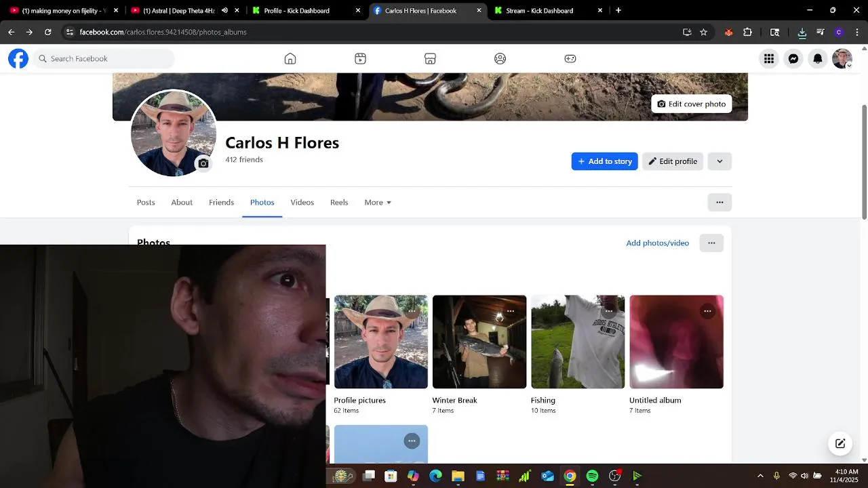Expand the More dropdown in profile tabs
The height and width of the screenshot is (488, 868).
pos(378,202)
